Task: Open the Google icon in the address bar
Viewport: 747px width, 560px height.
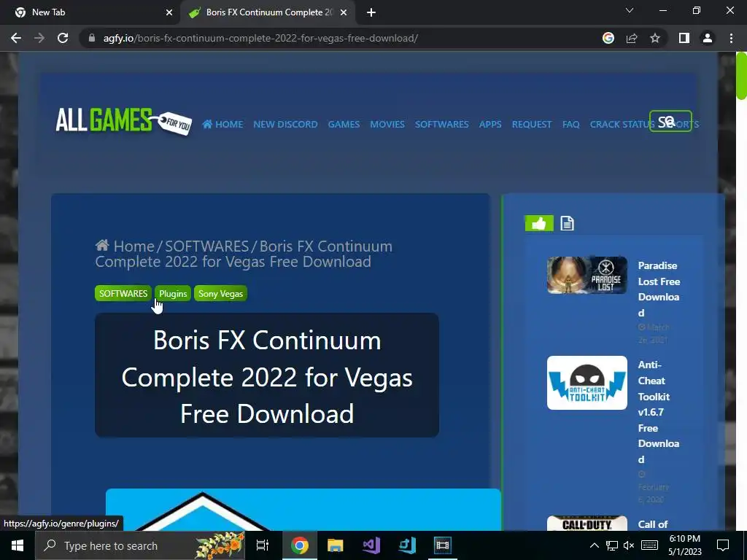Action: coord(608,38)
